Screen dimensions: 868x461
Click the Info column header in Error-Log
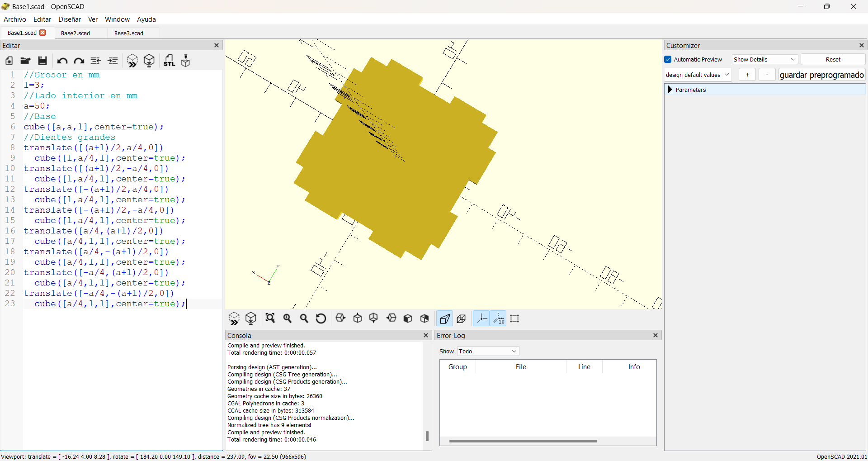[x=634, y=367]
